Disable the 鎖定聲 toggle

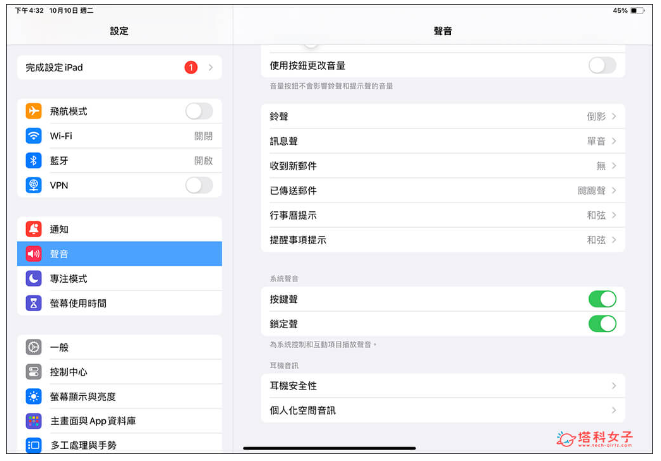(x=601, y=323)
